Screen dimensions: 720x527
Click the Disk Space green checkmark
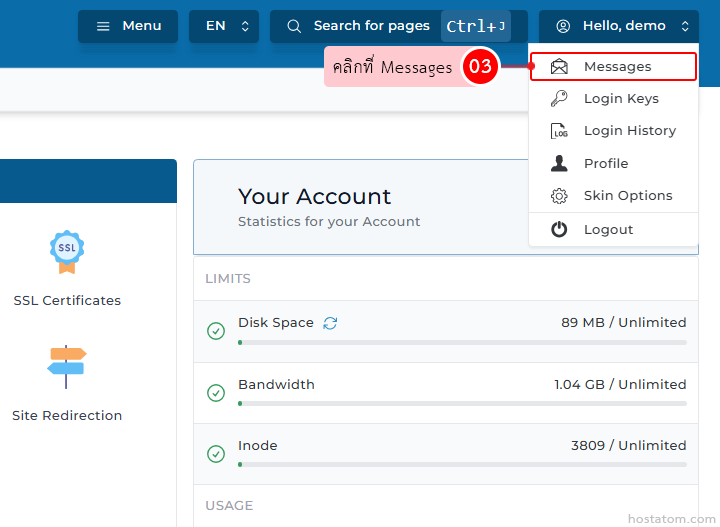coord(216,331)
